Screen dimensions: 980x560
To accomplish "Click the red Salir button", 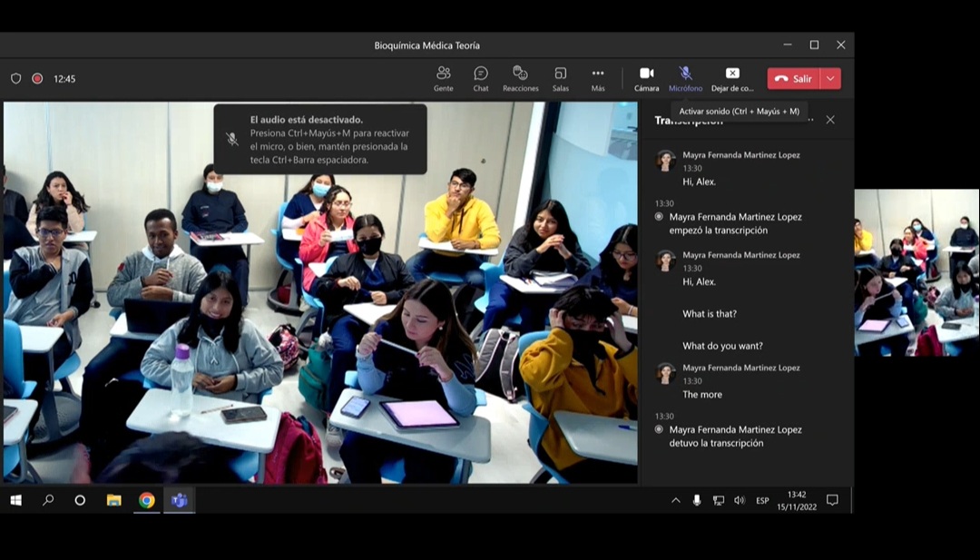I will click(x=794, y=79).
